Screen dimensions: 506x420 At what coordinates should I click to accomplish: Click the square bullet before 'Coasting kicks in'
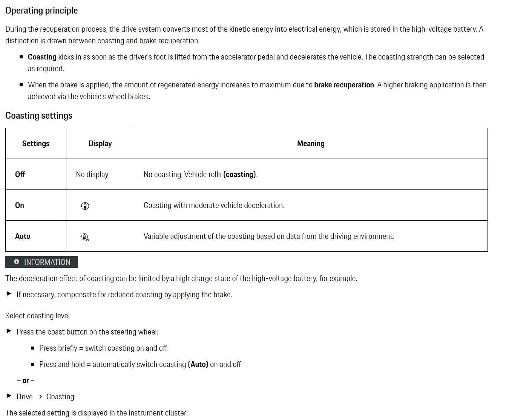click(x=21, y=57)
